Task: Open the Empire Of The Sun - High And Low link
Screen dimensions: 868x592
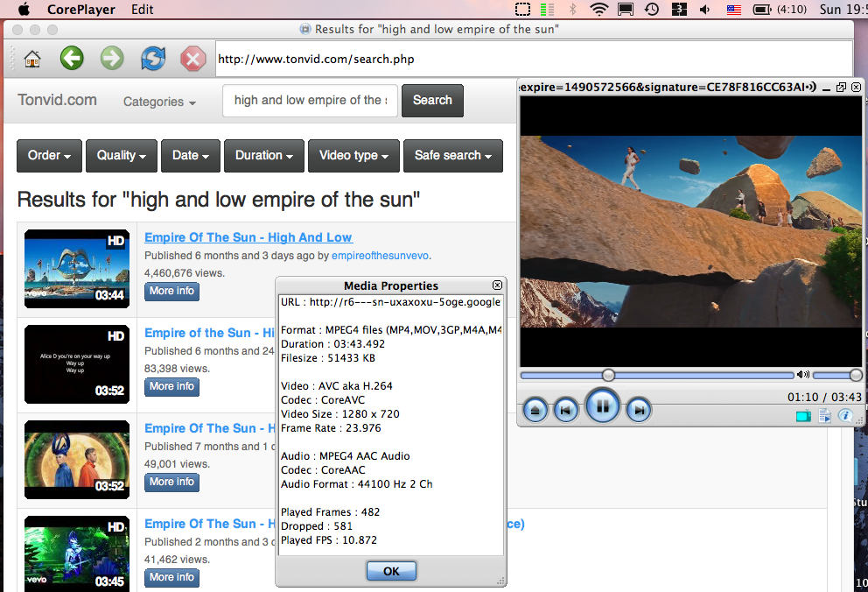Action: point(248,237)
